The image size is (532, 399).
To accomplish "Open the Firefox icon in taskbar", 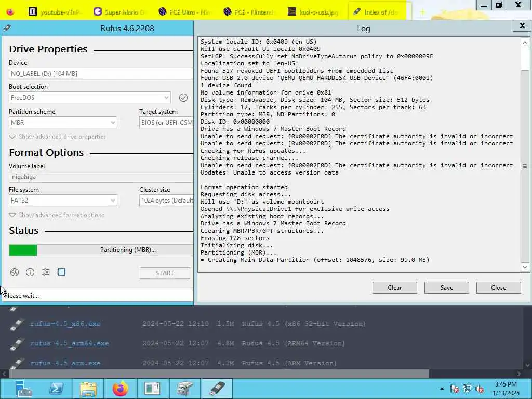I will click(x=121, y=389).
